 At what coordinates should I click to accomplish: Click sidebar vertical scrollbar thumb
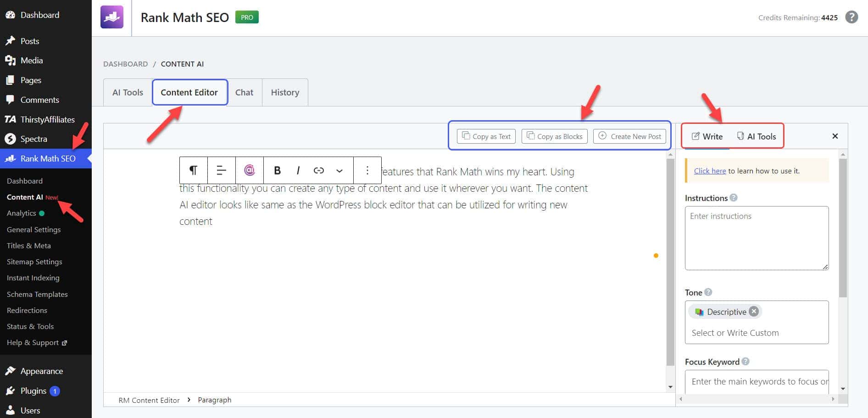point(843,228)
